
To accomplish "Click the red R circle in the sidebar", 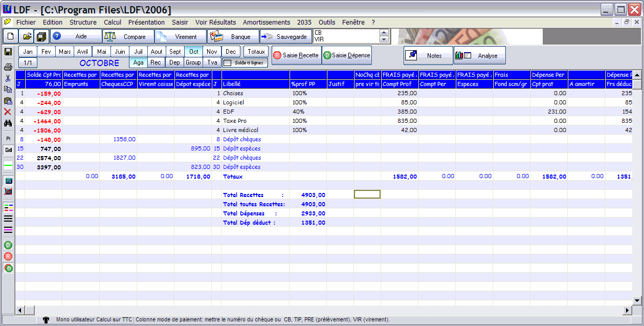I will click(x=8, y=256).
